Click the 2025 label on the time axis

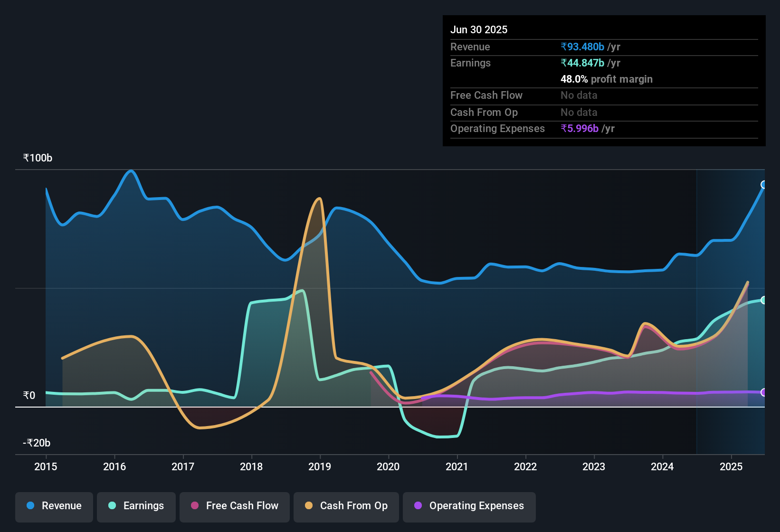click(x=732, y=467)
